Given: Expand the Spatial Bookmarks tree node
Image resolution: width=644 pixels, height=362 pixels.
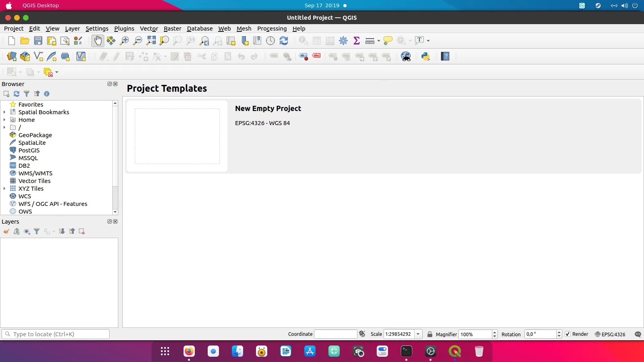Looking at the screenshot, I should 4,112.
